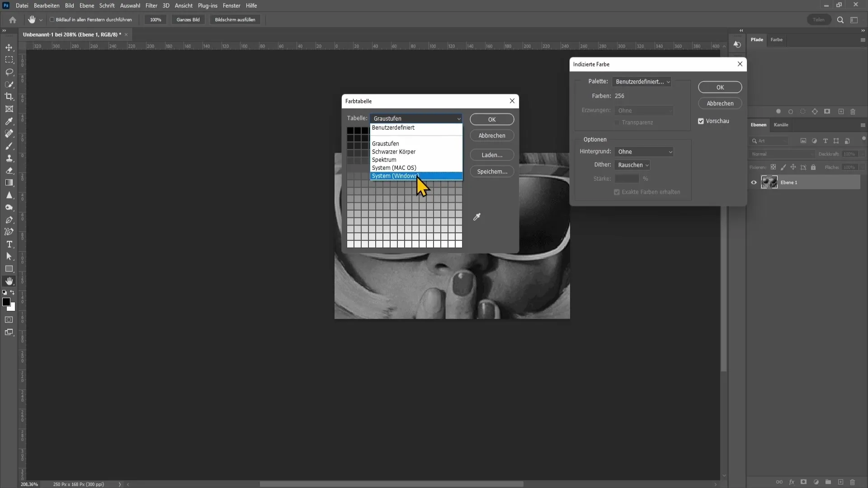Select the Crop tool
The image size is (868, 488).
tap(9, 97)
